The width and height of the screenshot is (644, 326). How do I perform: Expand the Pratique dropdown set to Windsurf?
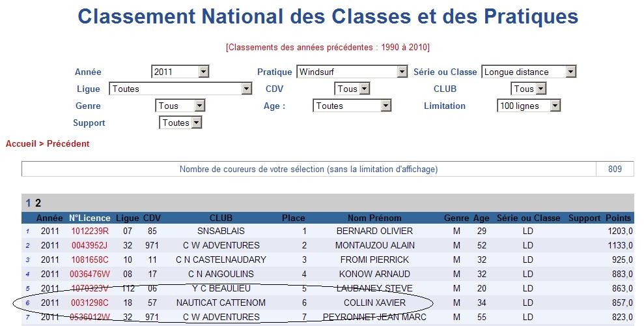point(352,72)
